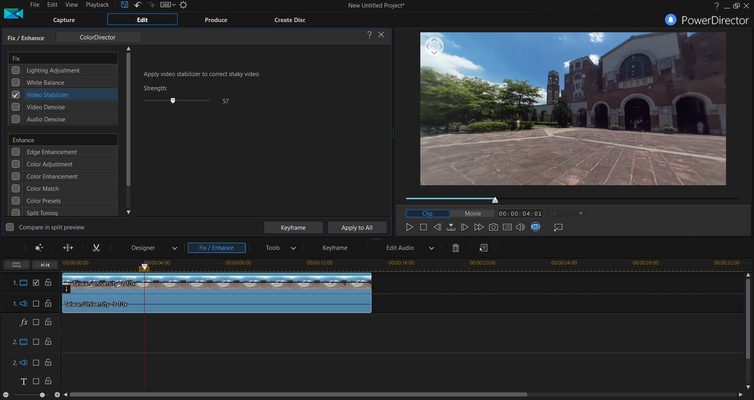Viewport: 754px width, 400px height.
Task: Open help with the question mark icon
Action: (369, 35)
